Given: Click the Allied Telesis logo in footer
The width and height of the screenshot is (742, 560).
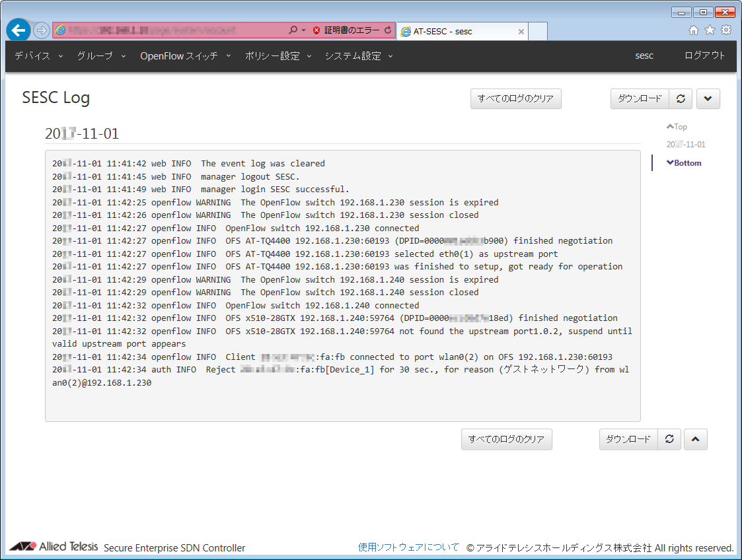Looking at the screenshot, I should click(54, 547).
